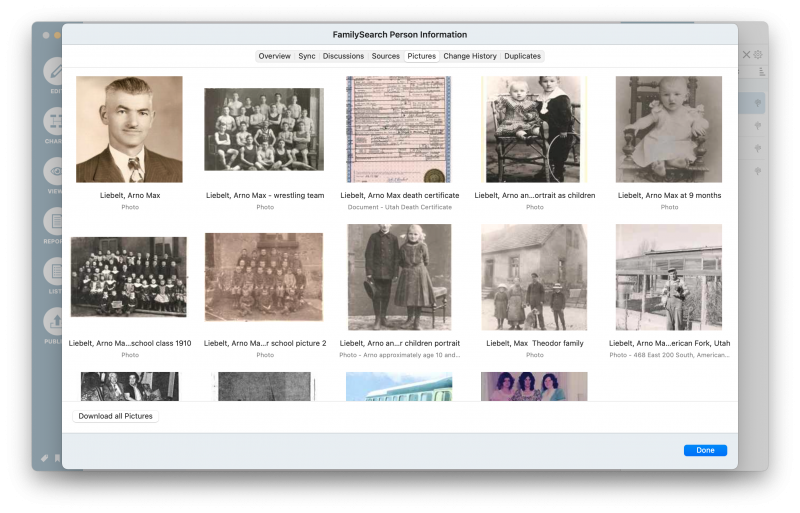The width and height of the screenshot is (800, 513).
Task: Open the American Fork, Utah photo
Action: click(x=668, y=277)
